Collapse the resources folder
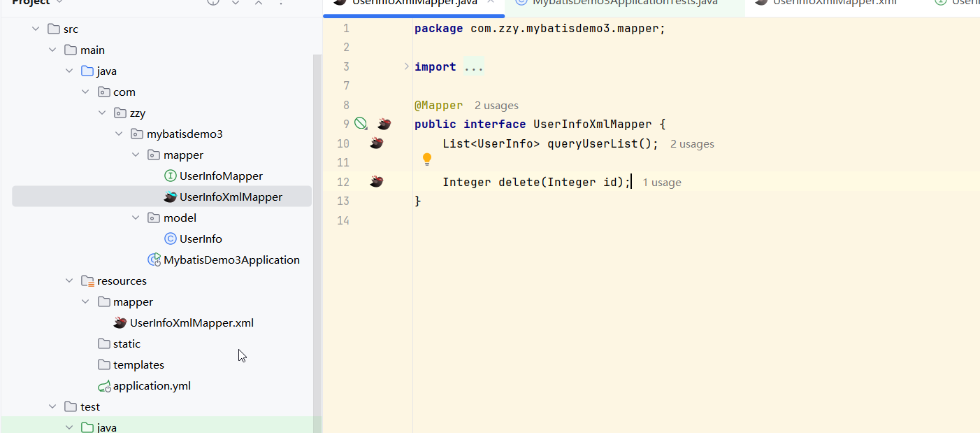Screen dimensions: 980x433 [69, 281]
